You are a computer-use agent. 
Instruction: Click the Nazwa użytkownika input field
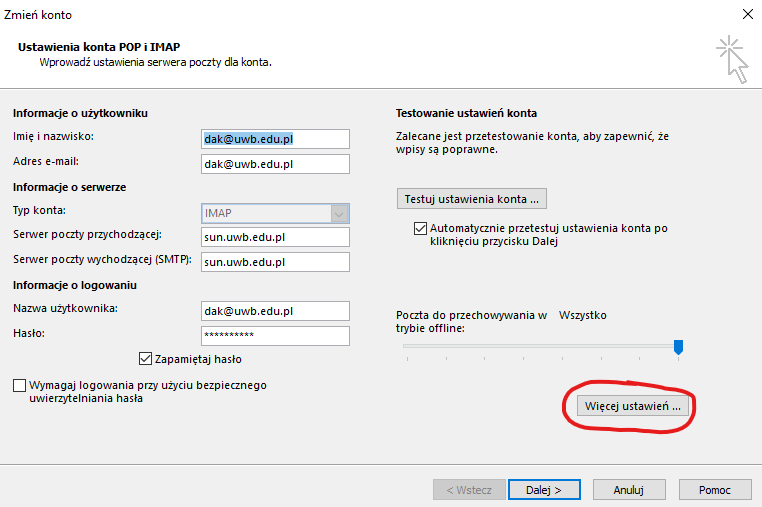tap(275, 311)
